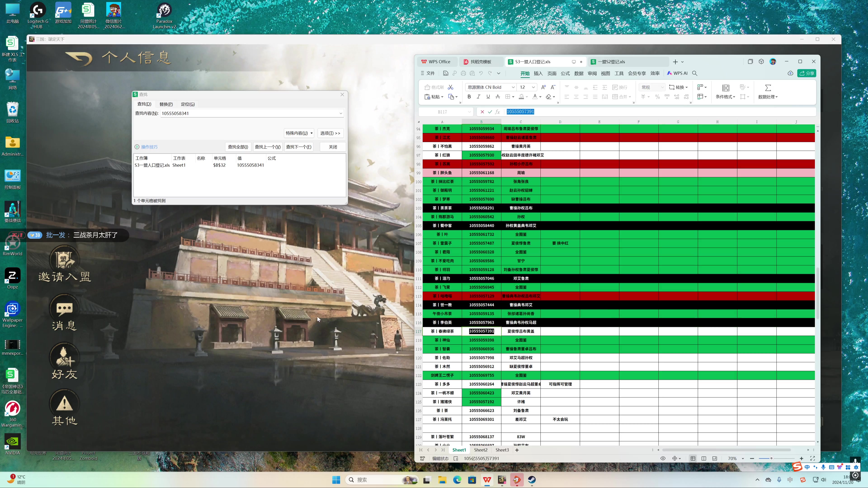Click the zoom slider handle
This screenshot has height=488, width=868.
[771, 458]
